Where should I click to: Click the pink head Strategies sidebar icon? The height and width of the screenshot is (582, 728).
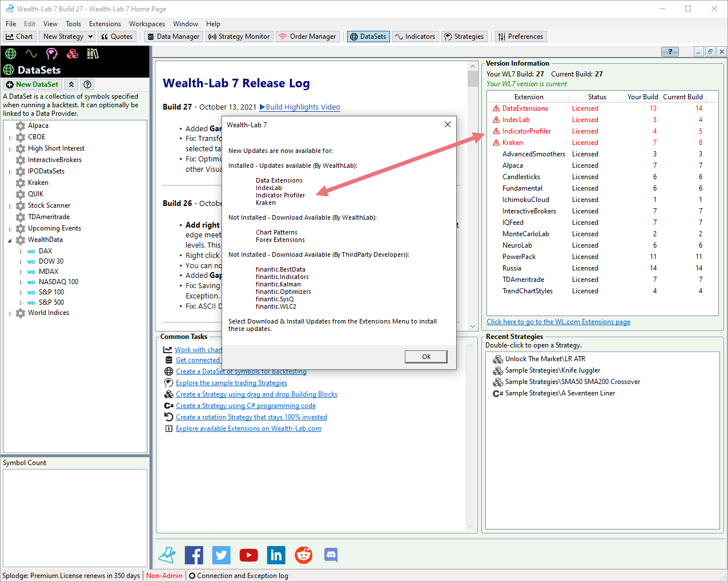(52, 54)
